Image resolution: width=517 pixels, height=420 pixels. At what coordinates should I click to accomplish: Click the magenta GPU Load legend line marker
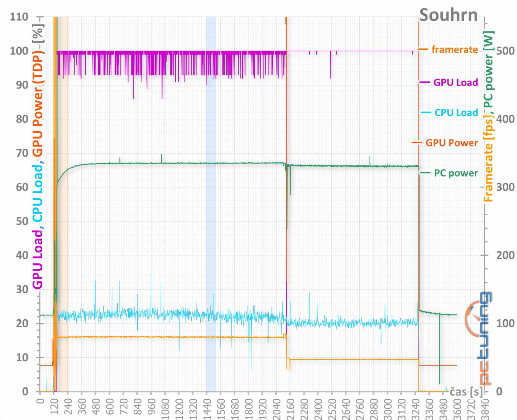(x=425, y=82)
